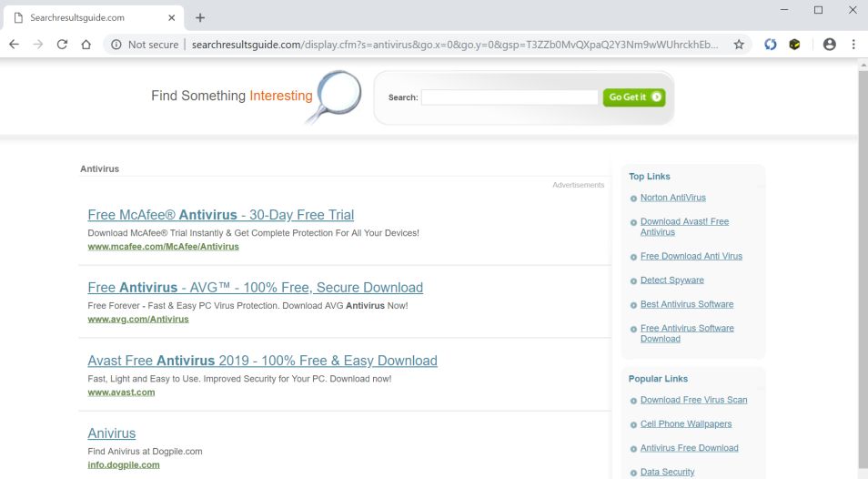Click the Popular Links heading

(x=658, y=379)
